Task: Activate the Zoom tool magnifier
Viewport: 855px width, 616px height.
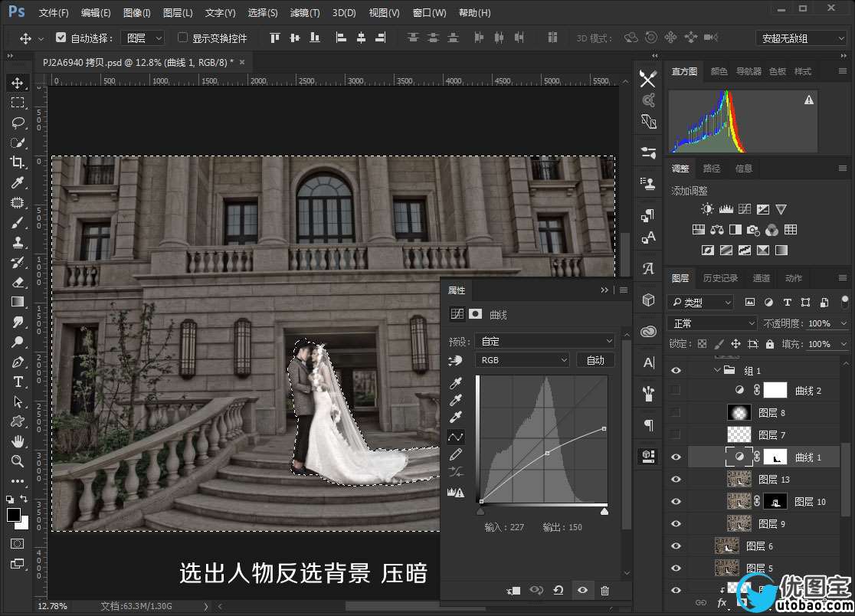Action: [x=17, y=461]
